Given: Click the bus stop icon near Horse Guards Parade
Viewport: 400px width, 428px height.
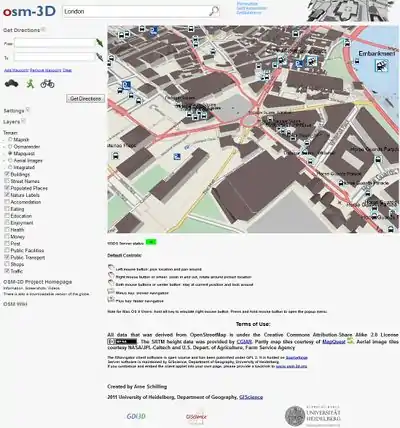Looking at the screenshot, I should point(378,159).
